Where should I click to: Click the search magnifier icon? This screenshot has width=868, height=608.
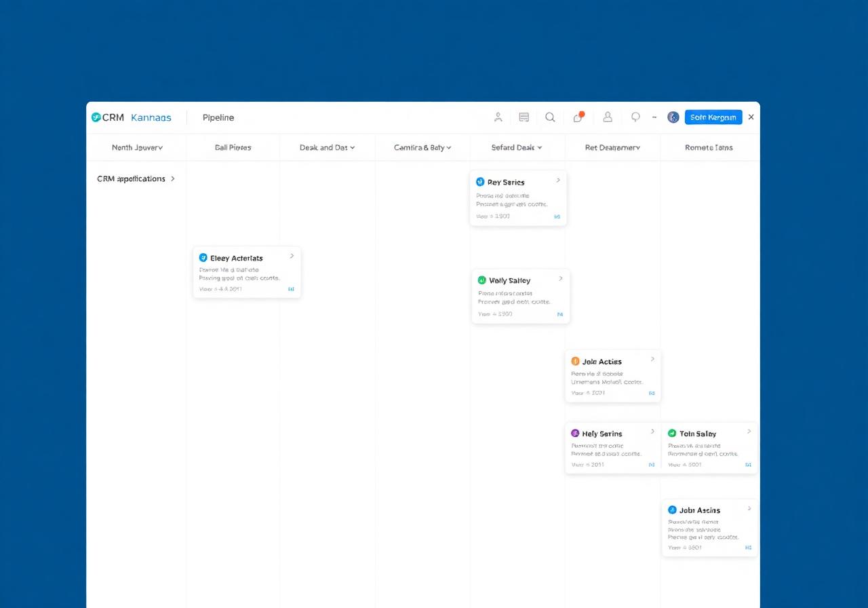coord(550,117)
